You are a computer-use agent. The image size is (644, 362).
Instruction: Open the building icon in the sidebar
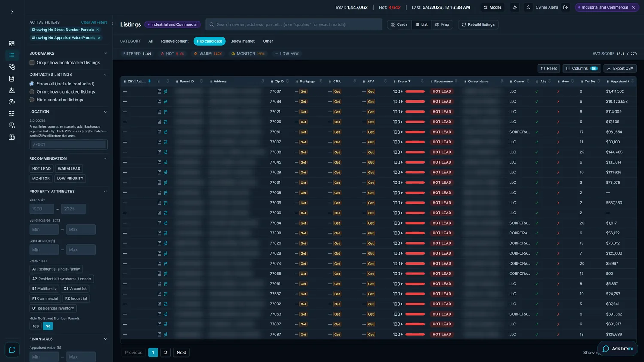pos(12,137)
